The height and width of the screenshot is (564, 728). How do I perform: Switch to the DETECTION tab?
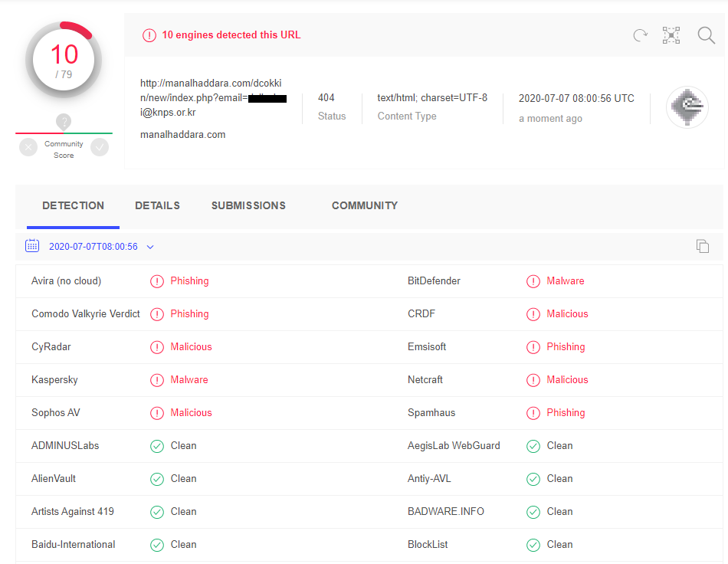click(x=73, y=205)
